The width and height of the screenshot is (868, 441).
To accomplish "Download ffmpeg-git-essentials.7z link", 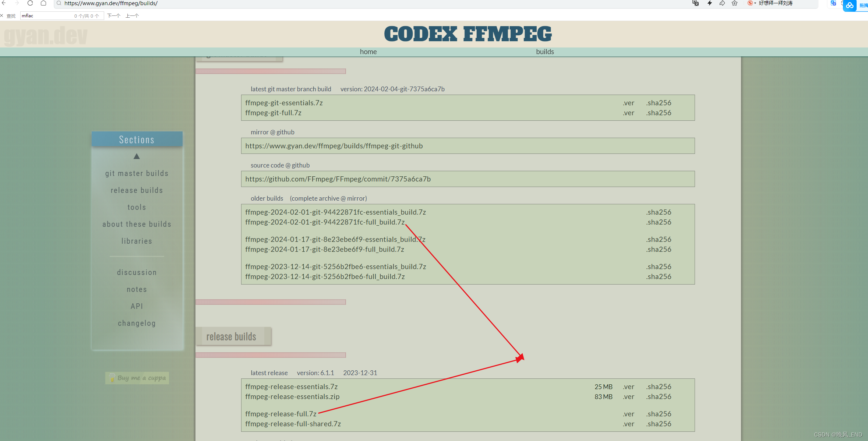I will 284,103.
